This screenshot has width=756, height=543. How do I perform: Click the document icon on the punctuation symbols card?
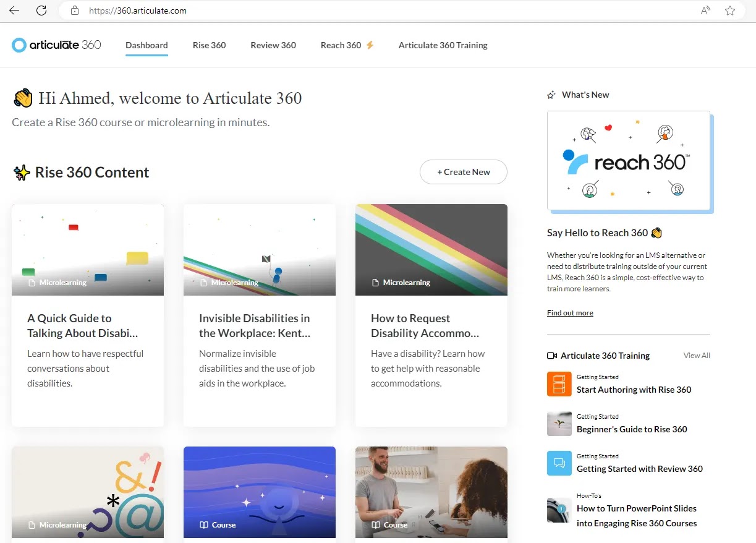click(32, 525)
